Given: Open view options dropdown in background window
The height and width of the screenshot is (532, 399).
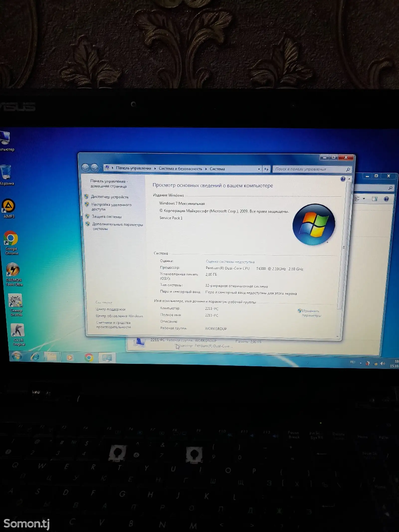Looking at the screenshot, I should coord(364,199).
